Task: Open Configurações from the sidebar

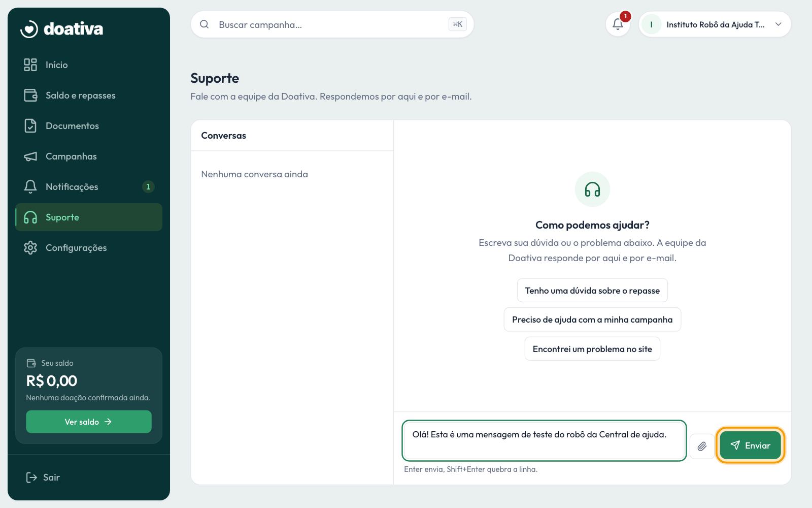Action: point(89,248)
